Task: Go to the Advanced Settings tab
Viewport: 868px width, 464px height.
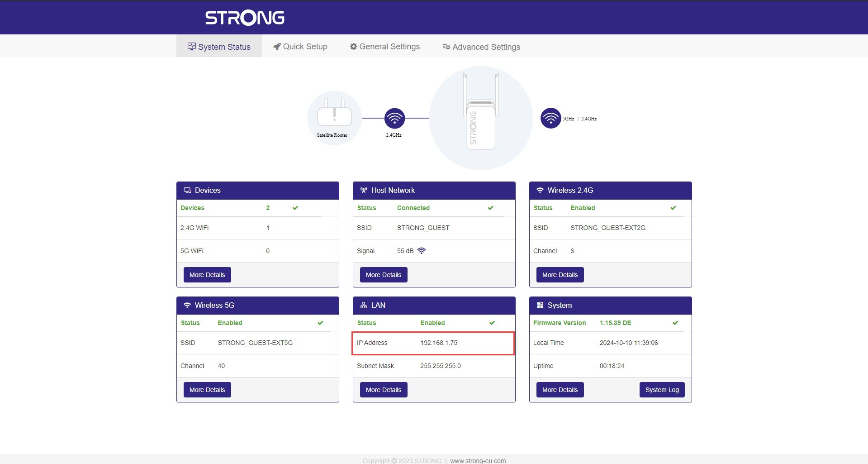Action: (481, 47)
